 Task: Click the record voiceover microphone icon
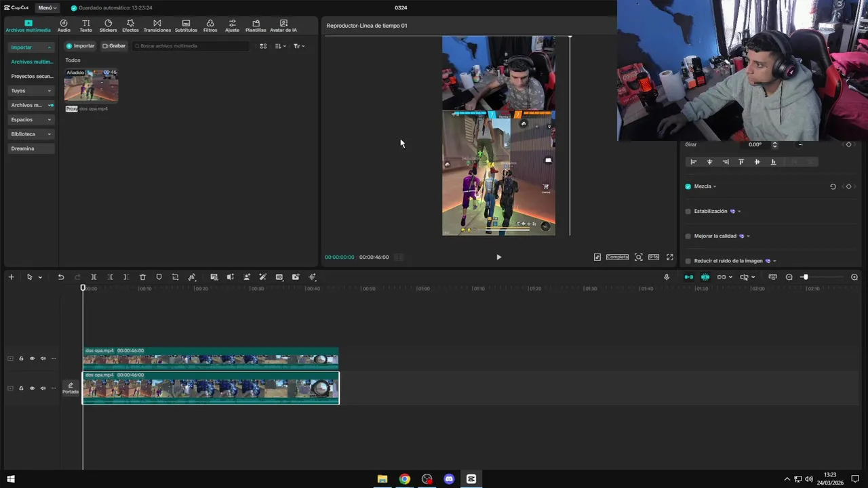[667, 277]
